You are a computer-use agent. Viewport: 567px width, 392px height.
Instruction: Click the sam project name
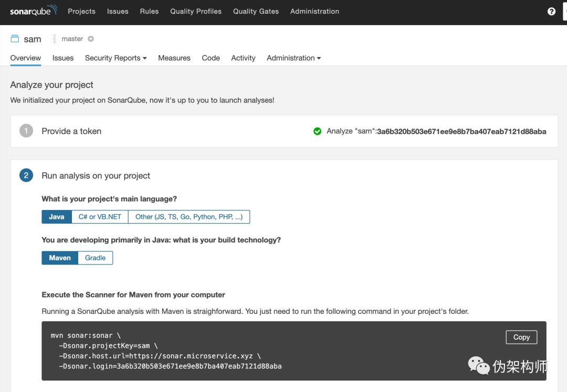[32, 39]
